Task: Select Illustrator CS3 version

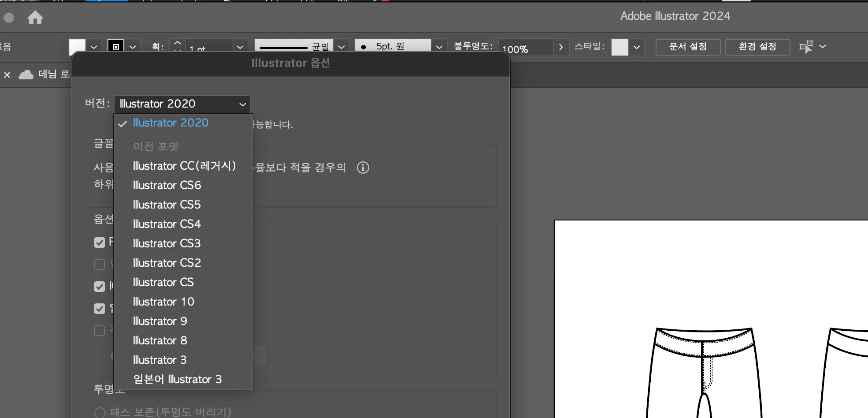Action: [183, 243]
